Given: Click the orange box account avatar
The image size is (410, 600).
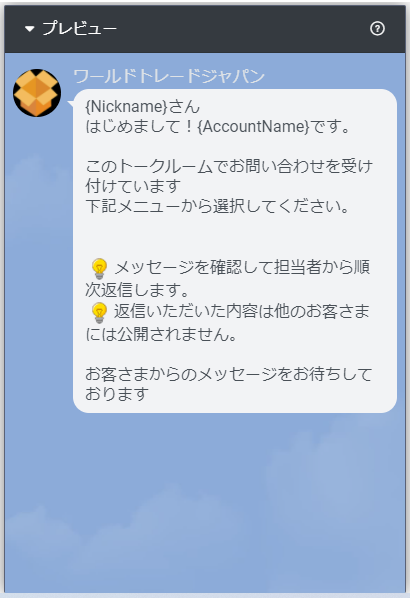Looking at the screenshot, I should [37, 93].
